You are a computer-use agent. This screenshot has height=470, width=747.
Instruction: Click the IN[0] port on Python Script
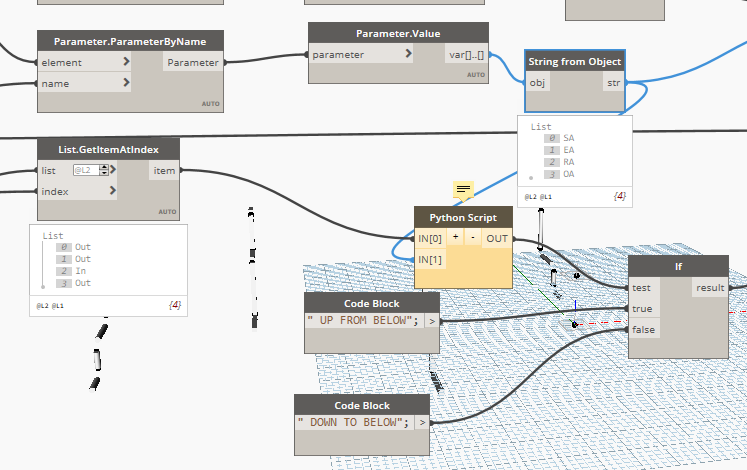[x=430, y=239]
